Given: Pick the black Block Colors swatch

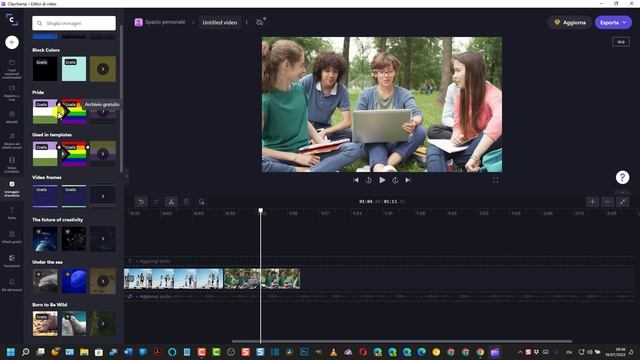Looking at the screenshot, I should point(45,69).
